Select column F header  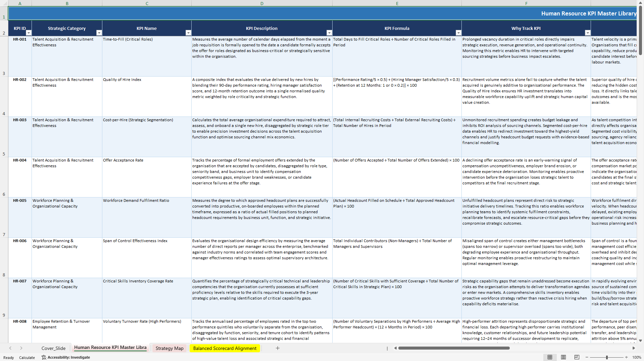point(526,3)
